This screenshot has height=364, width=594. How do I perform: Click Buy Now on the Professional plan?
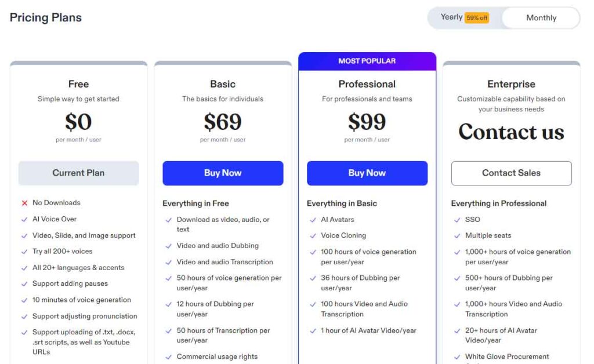click(367, 173)
